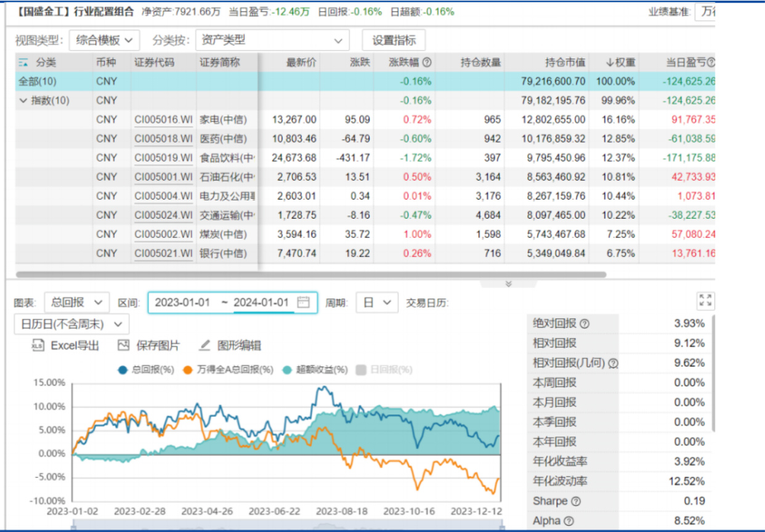765x532 pixels.
Task: Collapse the 指数(10) tree row
Action: (23, 100)
